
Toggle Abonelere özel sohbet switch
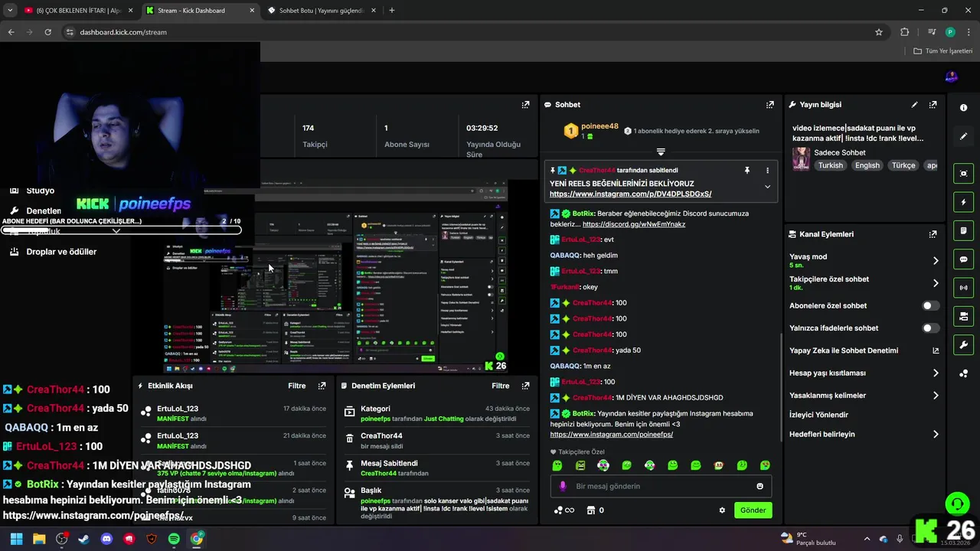[930, 305]
